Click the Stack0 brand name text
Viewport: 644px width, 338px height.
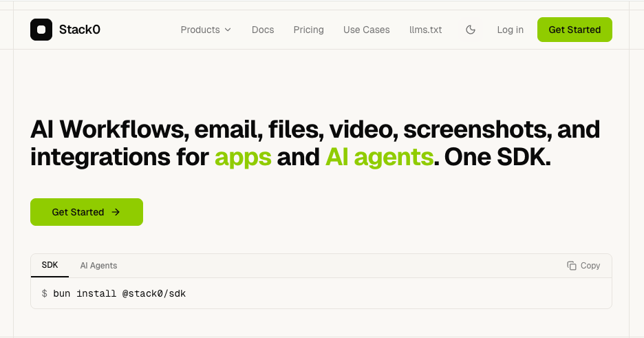tap(80, 30)
